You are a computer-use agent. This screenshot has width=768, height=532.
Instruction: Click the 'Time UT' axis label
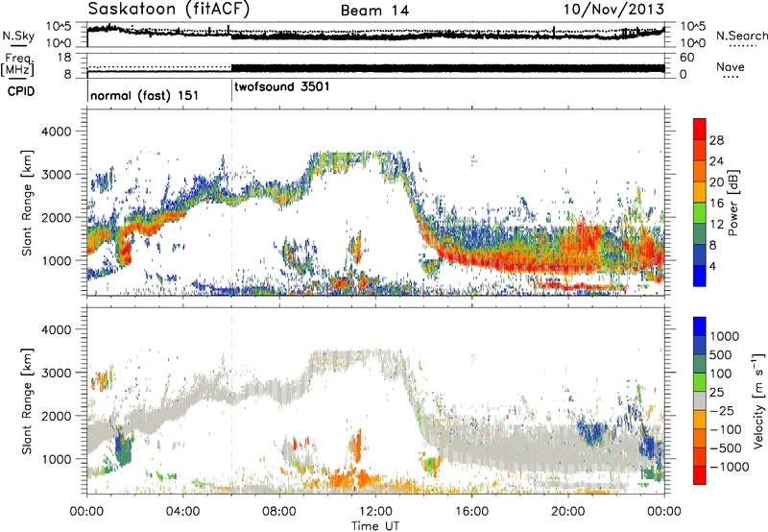coord(375,526)
